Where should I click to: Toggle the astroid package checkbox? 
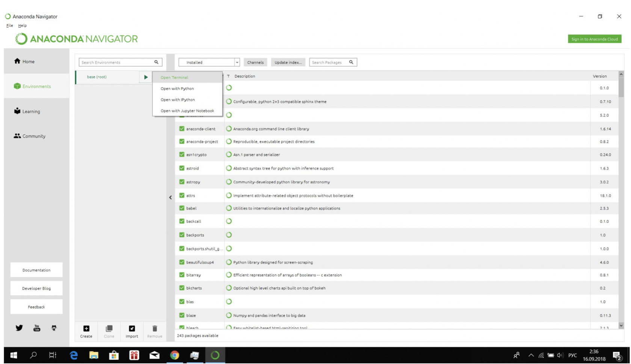(182, 168)
